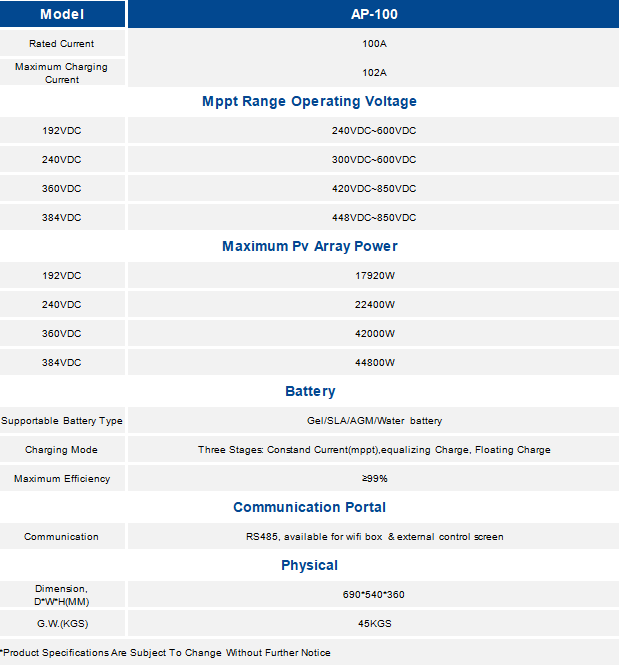The width and height of the screenshot is (619, 665).
Task: Click 'Mppt Range Operating Voltage' heading
Action: (x=309, y=101)
